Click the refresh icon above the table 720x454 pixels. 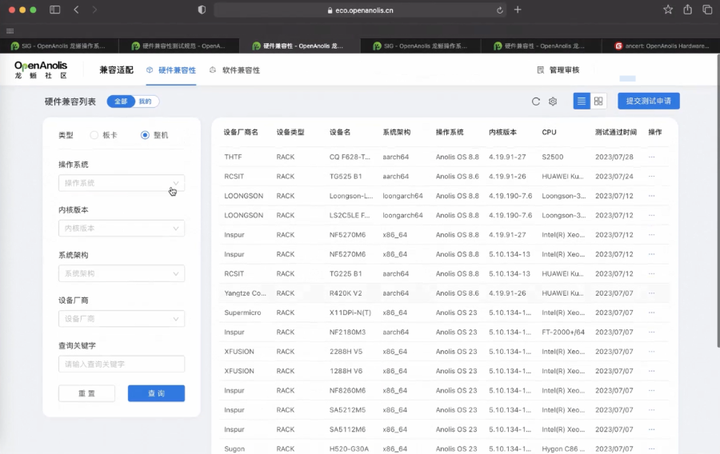536,101
